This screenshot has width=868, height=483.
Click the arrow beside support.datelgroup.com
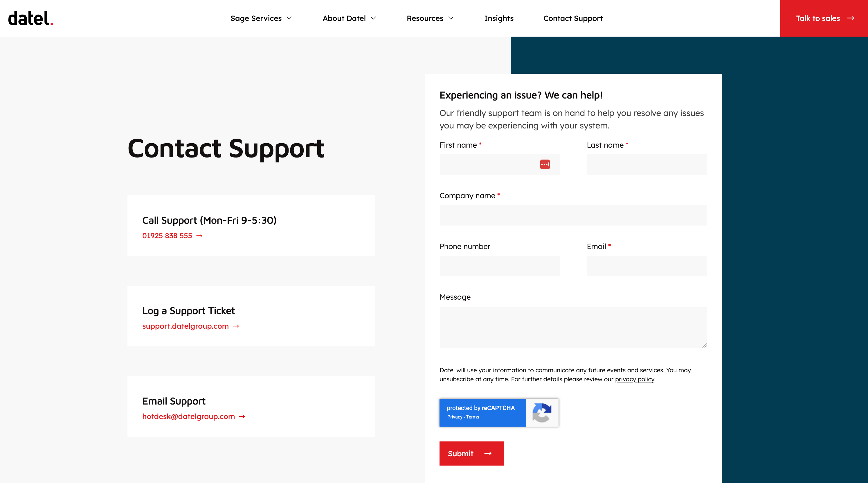point(236,326)
